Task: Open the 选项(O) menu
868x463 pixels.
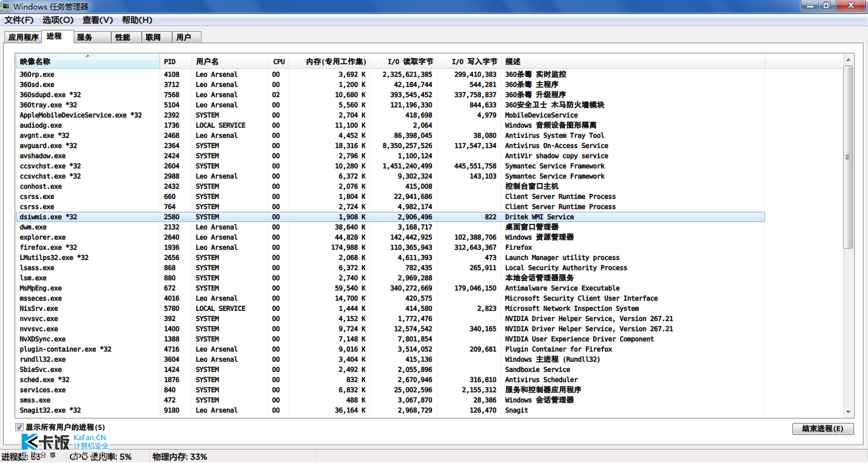Action: pos(58,20)
